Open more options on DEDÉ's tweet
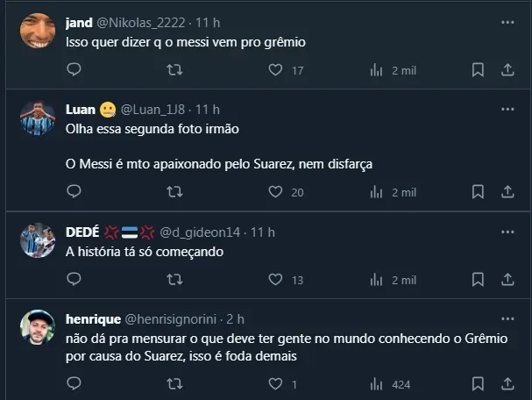 tap(507, 232)
